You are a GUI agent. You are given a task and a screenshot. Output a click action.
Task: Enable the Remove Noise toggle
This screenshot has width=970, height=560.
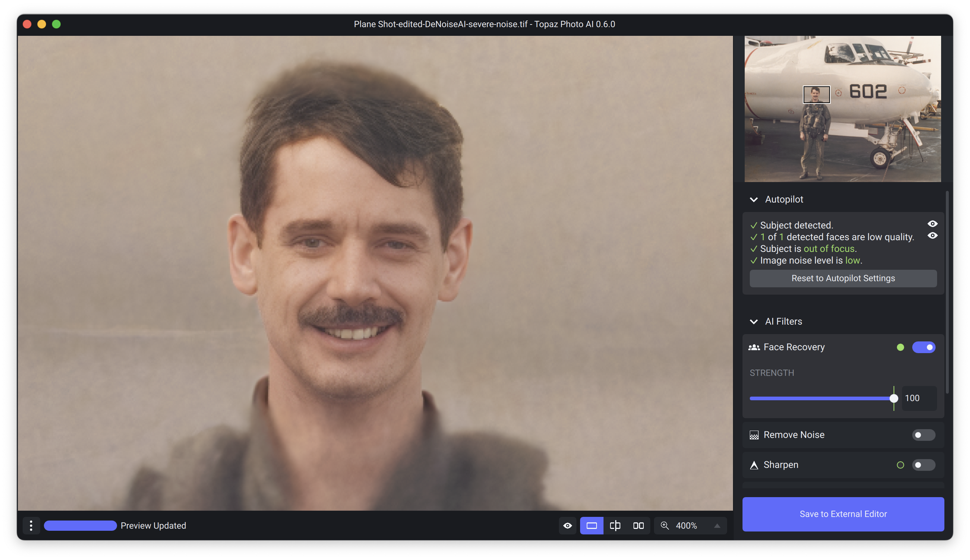(x=924, y=435)
